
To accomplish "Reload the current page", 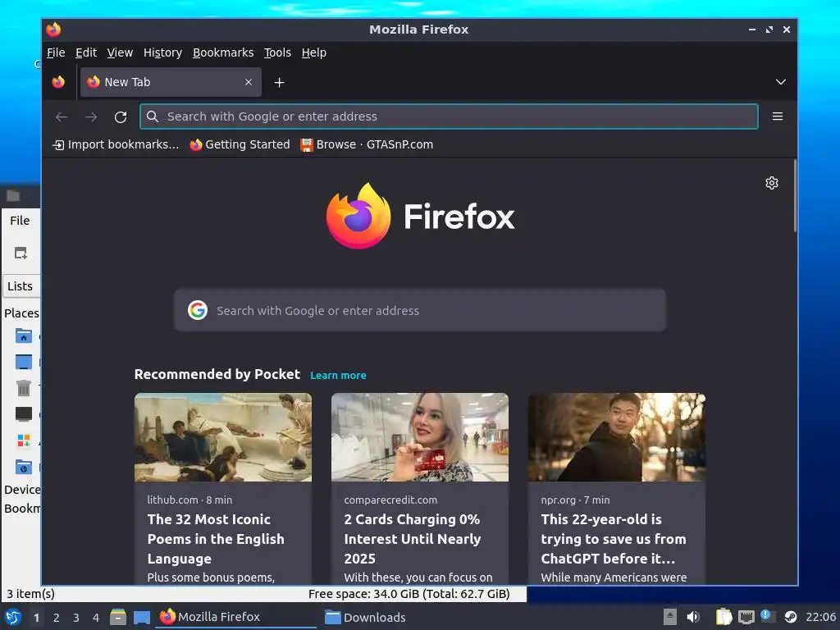I will 121,116.
